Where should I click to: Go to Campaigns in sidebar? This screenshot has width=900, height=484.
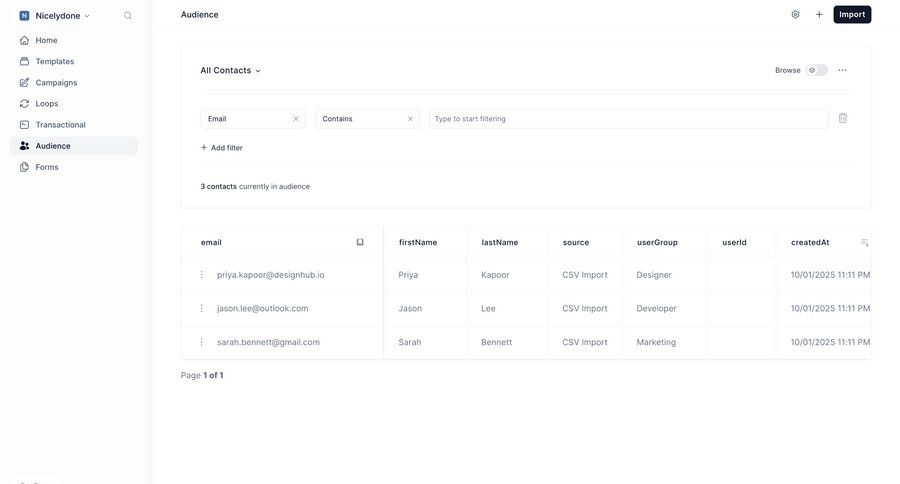pyautogui.click(x=56, y=82)
